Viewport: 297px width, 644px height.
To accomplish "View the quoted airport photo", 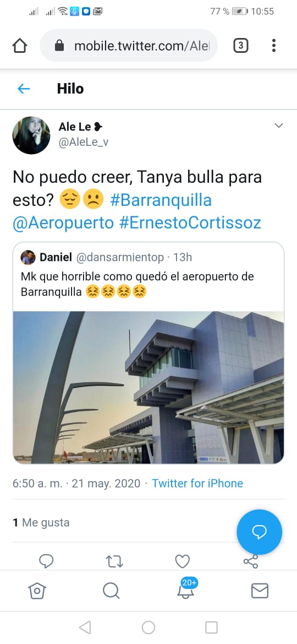I will (148, 388).
